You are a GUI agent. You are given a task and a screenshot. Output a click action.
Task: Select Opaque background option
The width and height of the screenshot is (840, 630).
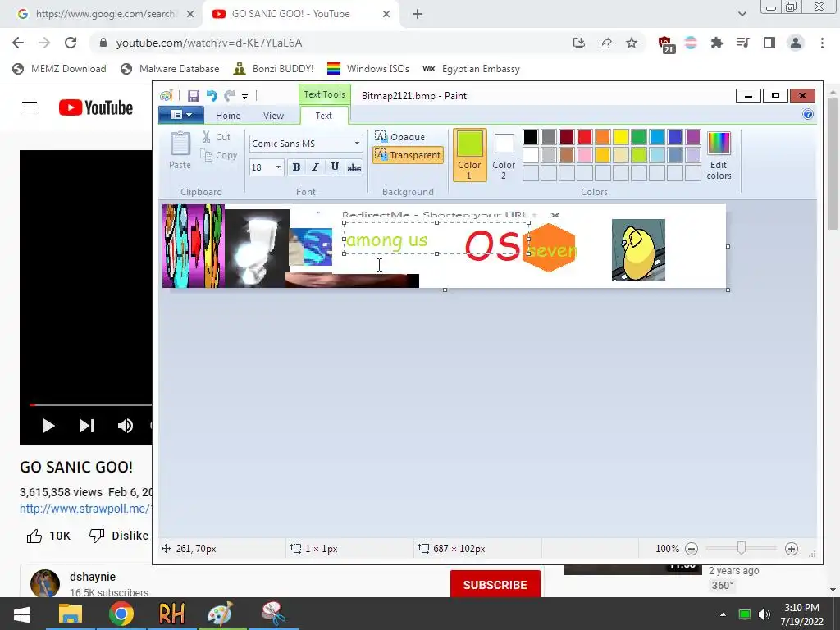(399, 137)
